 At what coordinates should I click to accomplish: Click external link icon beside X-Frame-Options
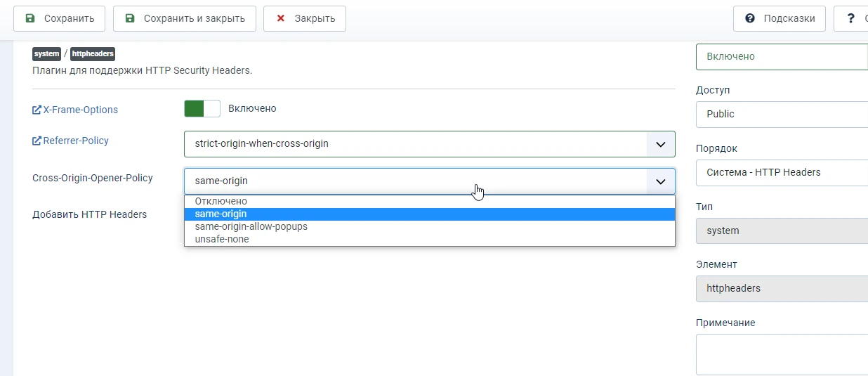point(37,110)
